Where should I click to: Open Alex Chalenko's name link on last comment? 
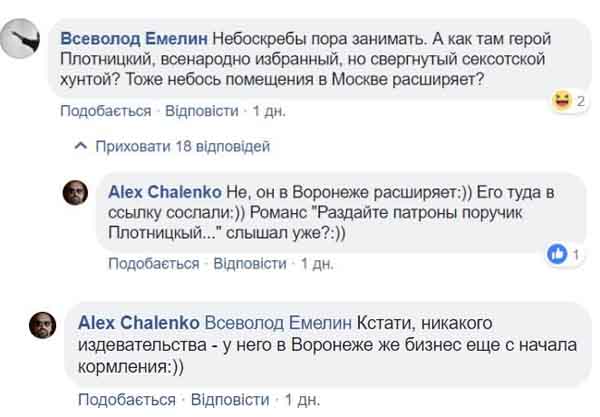click(x=137, y=321)
